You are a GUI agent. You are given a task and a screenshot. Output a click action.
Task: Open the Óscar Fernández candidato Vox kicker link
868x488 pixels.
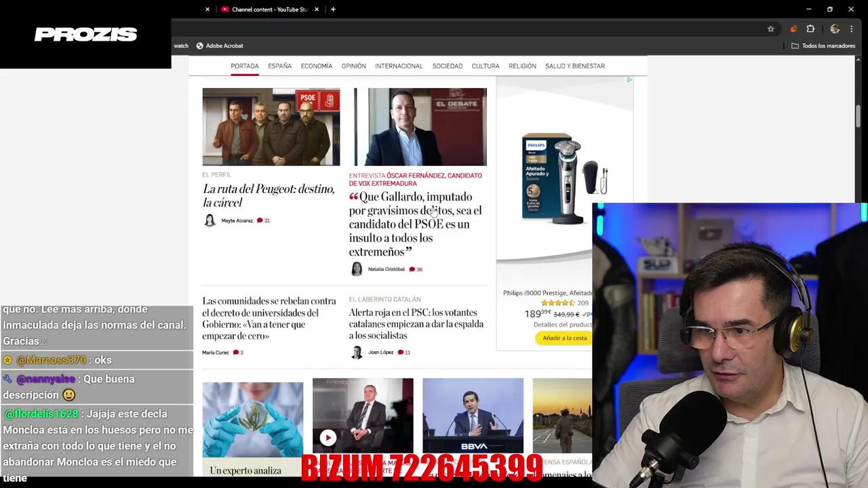click(x=416, y=179)
